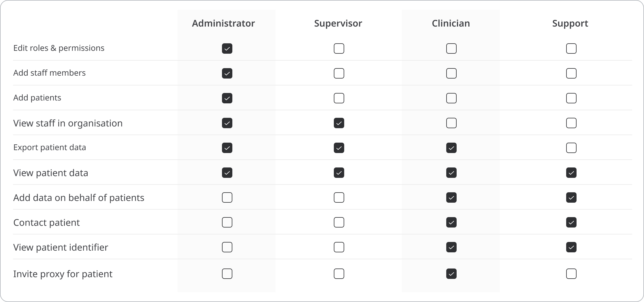Disable View patient identifier for Support
The width and height of the screenshot is (644, 302).
(571, 247)
